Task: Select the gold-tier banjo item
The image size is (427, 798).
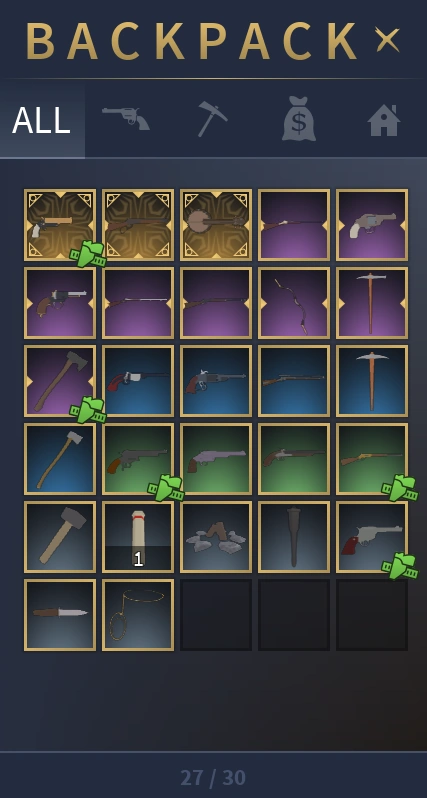Action: tap(216, 225)
